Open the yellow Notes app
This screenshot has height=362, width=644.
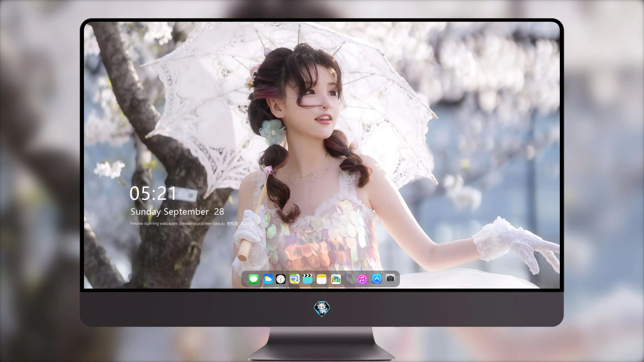tap(321, 279)
